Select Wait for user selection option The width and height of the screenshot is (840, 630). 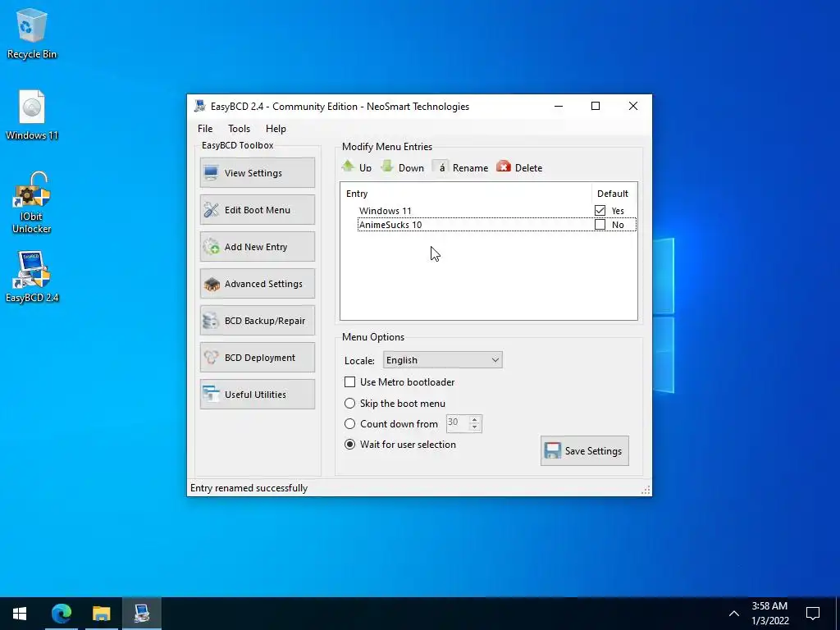[349, 444]
